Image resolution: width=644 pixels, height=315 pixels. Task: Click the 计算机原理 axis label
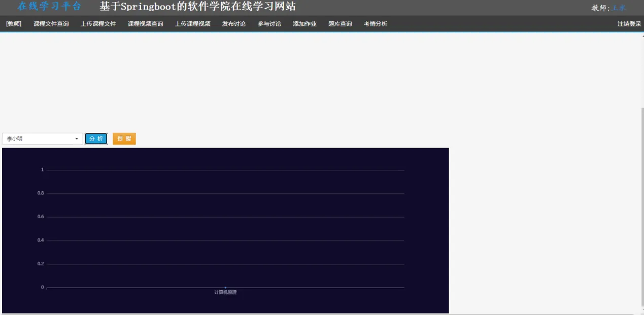[x=225, y=292]
